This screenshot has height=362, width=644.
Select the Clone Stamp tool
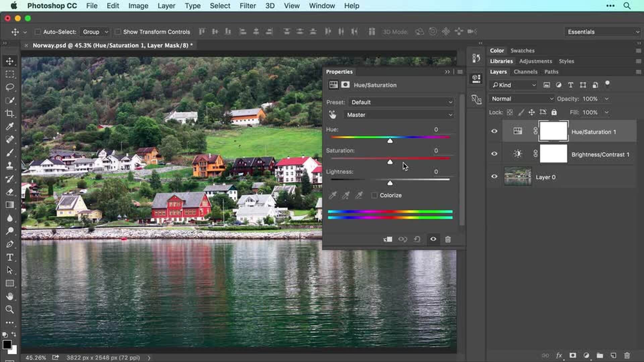10,166
